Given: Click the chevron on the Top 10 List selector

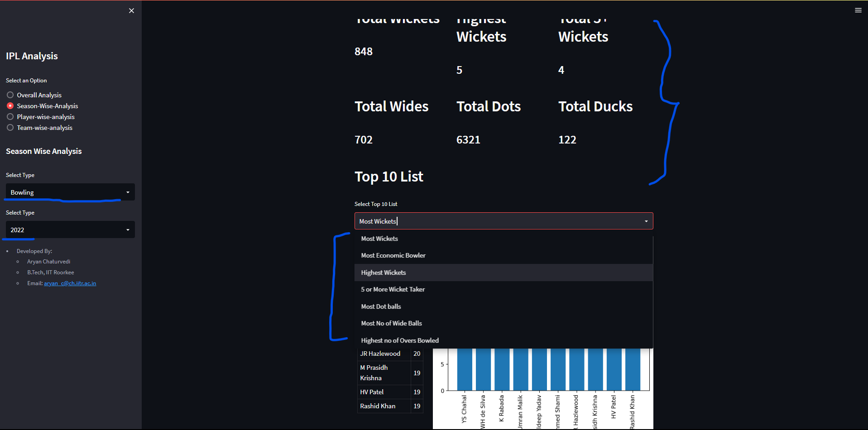Looking at the screenshot, I should [646, 221].
